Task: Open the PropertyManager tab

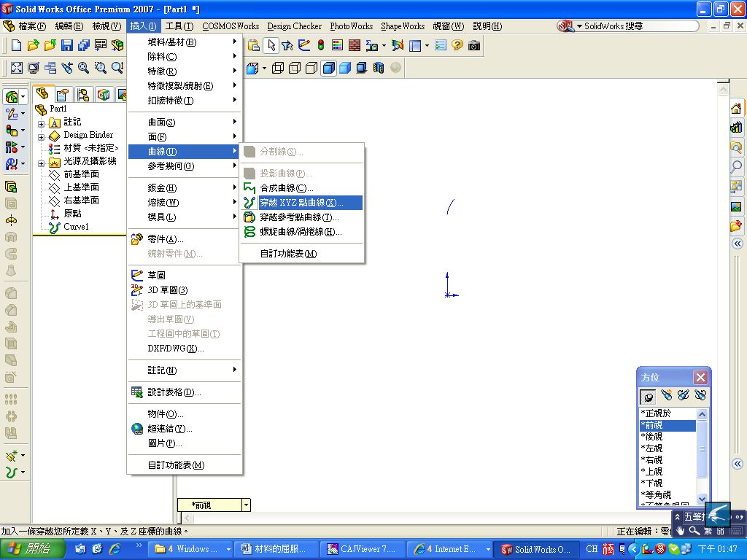Action: (x=63, y=95)
